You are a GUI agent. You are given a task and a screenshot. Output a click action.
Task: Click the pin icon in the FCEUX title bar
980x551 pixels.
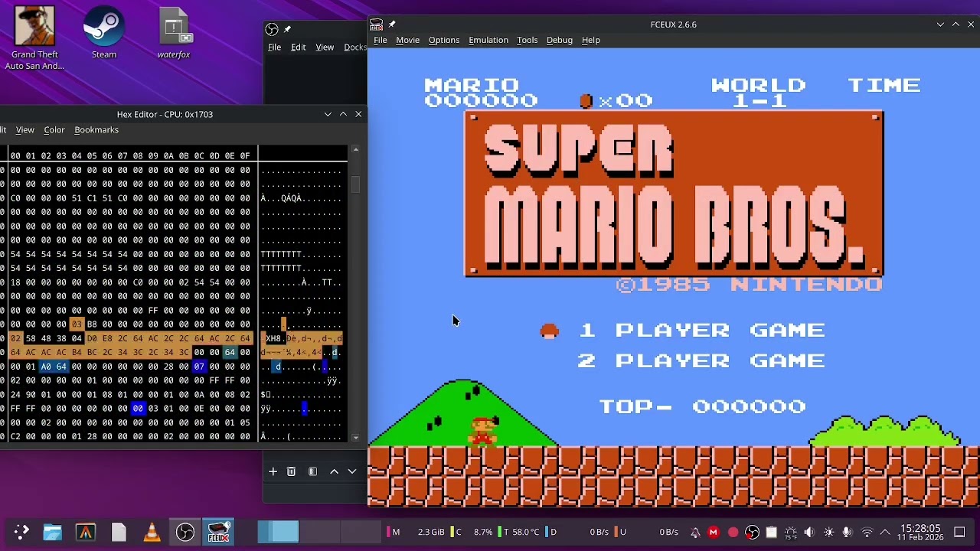[392, 24]
